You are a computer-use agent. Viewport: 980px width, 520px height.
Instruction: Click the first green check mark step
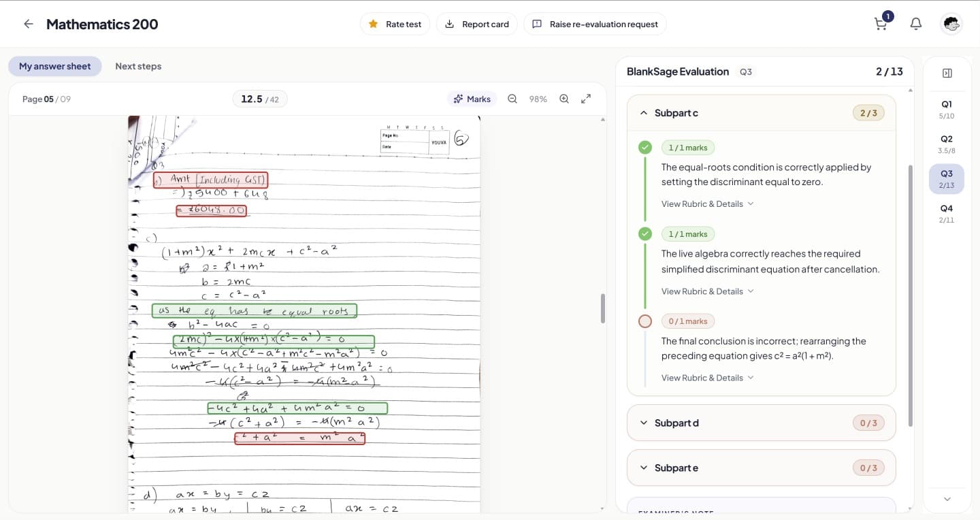pos(645,147)
